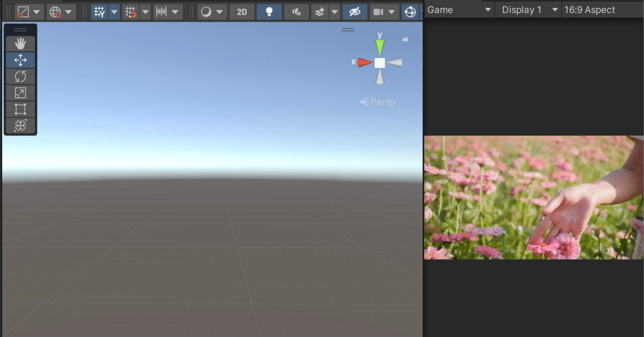Image resolution: width=644 pixels, height=337 pixels.
Task: Open the Display 1 dropdown
Action: pos(527,10)
